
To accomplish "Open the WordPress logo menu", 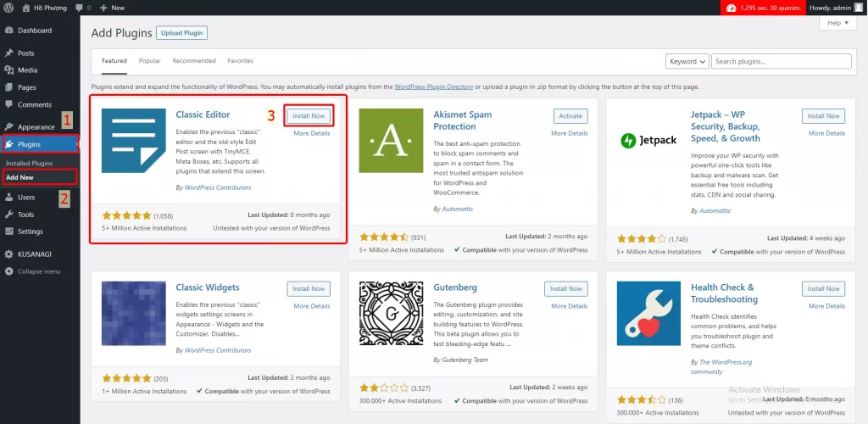I will coord(8,8).
